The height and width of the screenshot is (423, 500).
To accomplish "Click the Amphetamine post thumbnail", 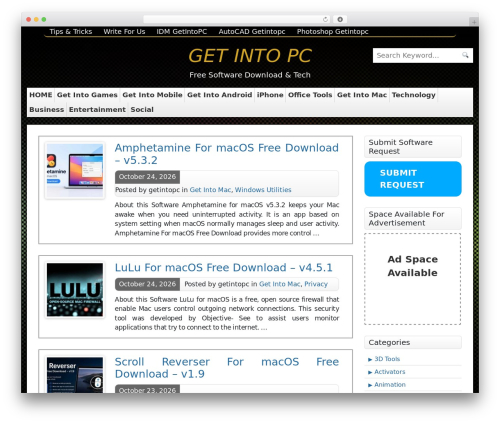I will click(x=75, y=170).
